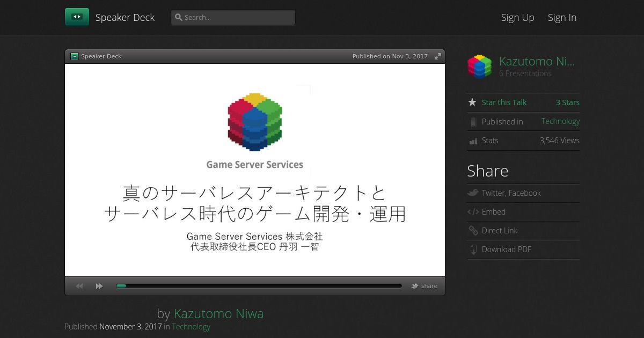Click the Speaker Deck label in player header
The height and width of the screenshot is (338, 644).
tap(101, 56)
